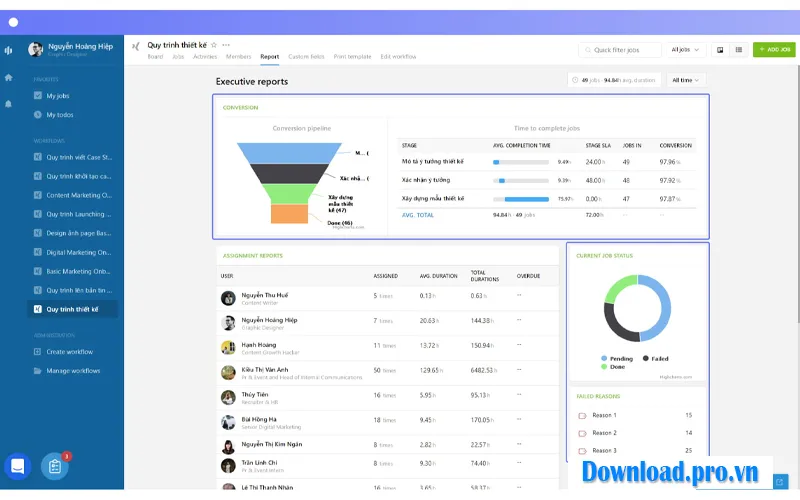Switch to list view icon in toolbar

[738, 50]
